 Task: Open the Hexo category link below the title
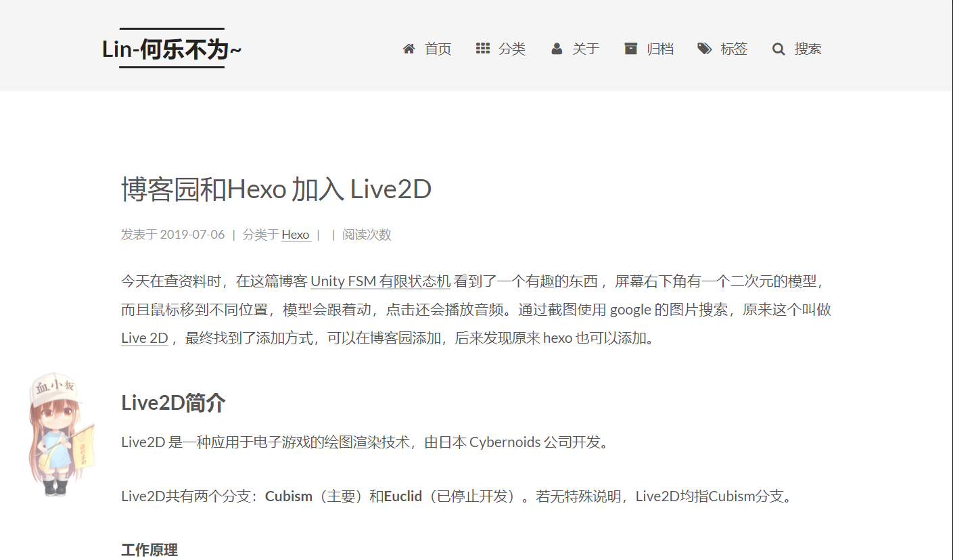pyautogui.click(x=296, y=235)
